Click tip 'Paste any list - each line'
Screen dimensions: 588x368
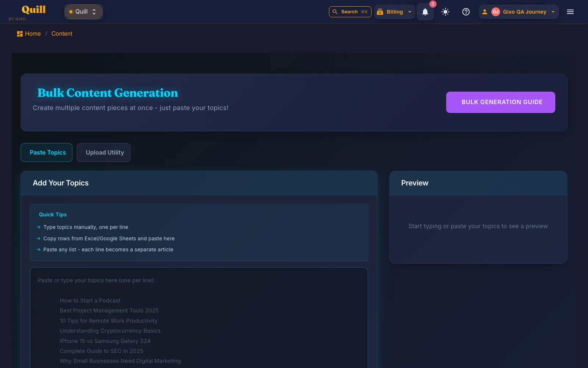[x=108, y=250]
